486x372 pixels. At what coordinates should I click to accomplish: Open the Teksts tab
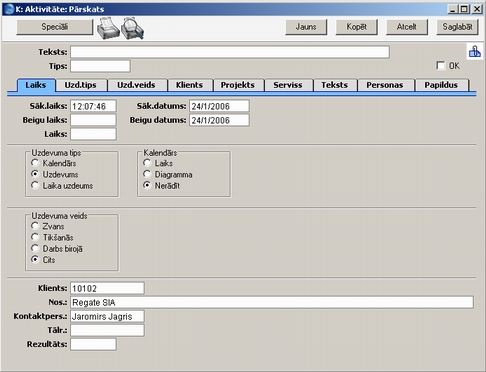point(335,85)
